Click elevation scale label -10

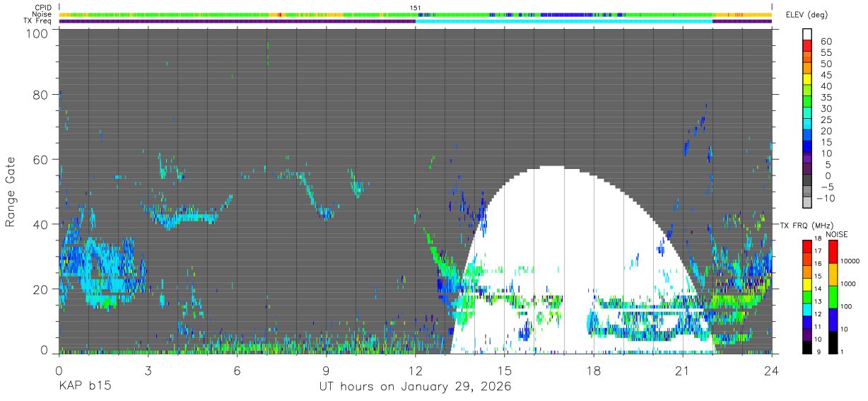(827, 198)
